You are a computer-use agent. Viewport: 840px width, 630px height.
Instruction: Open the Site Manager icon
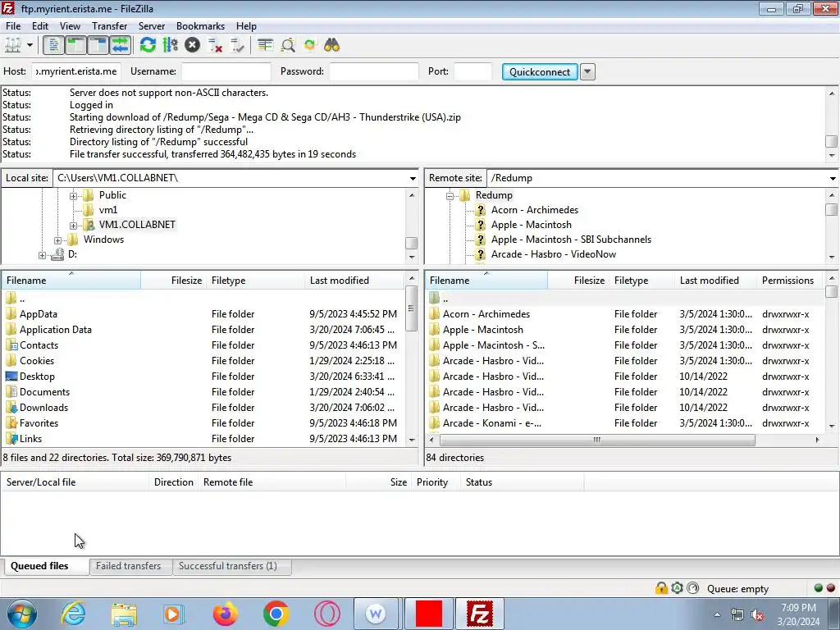13,46
